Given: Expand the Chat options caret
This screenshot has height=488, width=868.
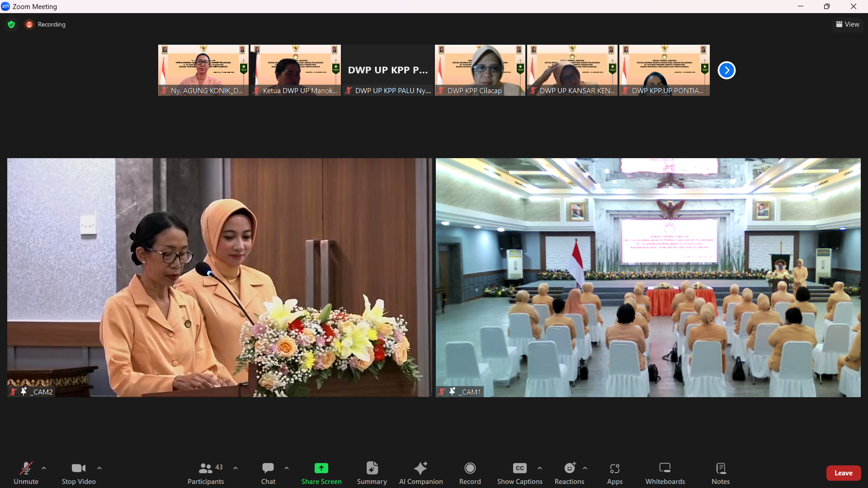Looking at the screenshot, I should [x=287, y=468].
